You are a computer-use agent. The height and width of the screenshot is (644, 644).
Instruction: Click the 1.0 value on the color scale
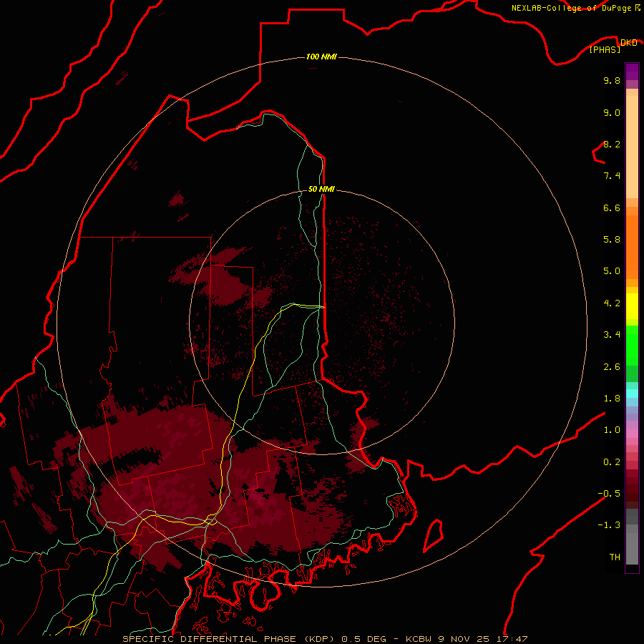tap(612, 429)
